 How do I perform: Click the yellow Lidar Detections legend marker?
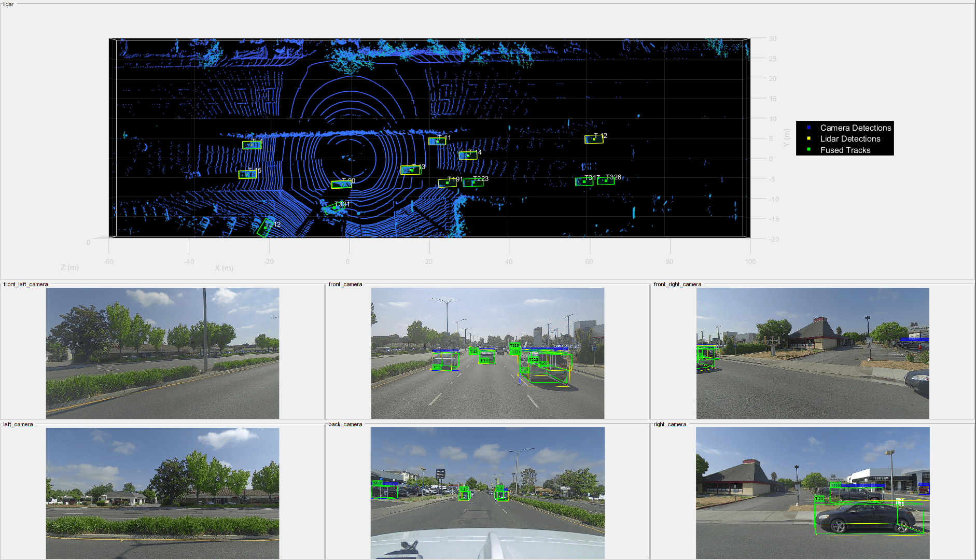click(808, 138)
